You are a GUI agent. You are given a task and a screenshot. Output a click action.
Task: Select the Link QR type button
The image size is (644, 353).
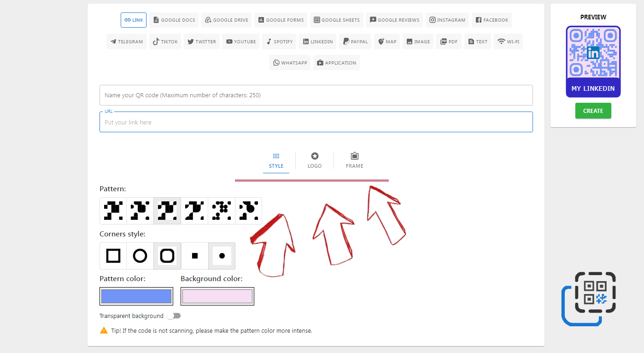pyautogui.click(x=134, y=20)
